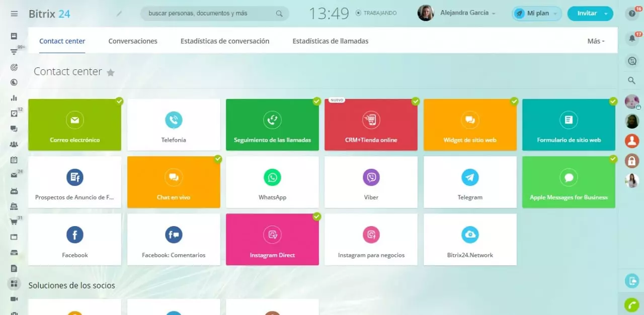Open the Bitrix24.Network tile
Image resolution: width=644 pixels, height=315 pixels.
tap(470, 240)
